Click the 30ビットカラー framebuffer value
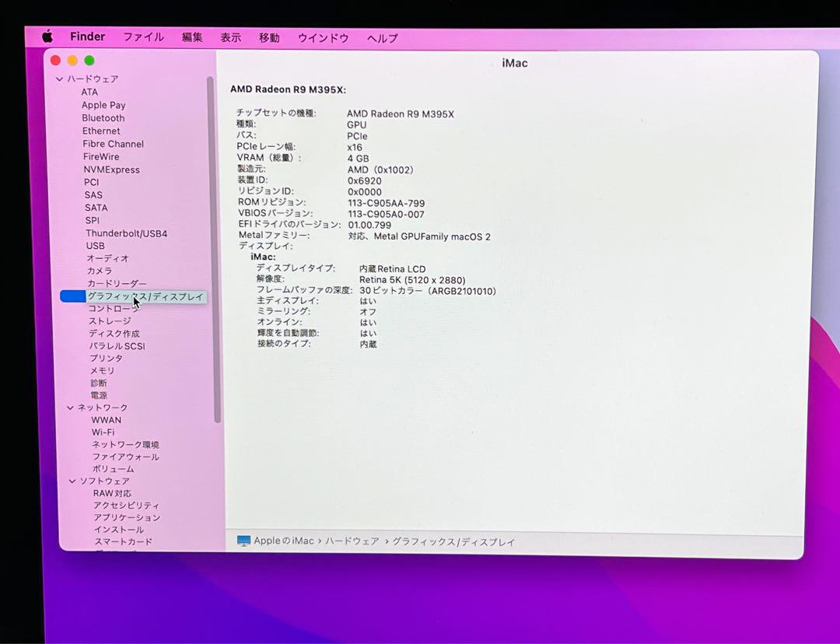The height and width of the screenshot is (644, 840). tap(428, 292)
